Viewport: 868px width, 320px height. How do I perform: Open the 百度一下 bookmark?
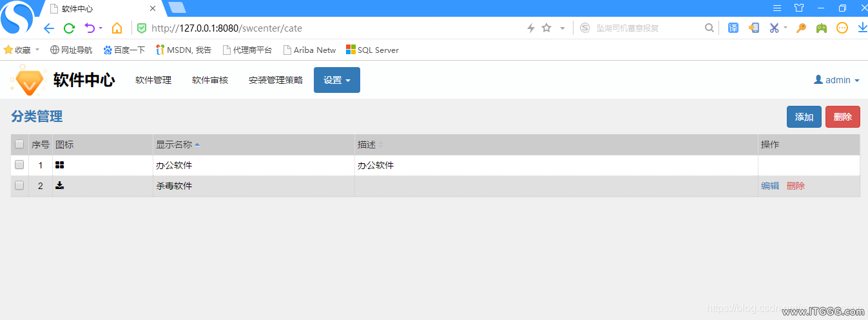click(x=124, y=50)
